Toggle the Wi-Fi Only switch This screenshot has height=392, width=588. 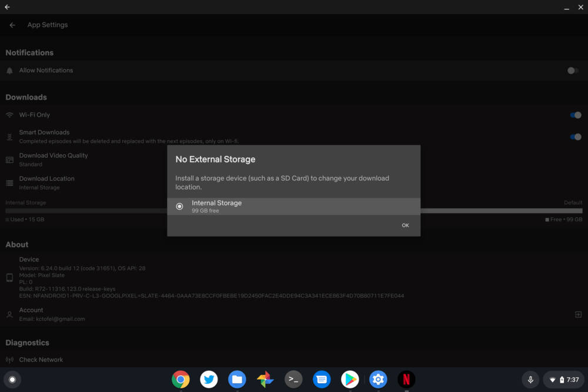pyautogui.click(x=576, y=115)
